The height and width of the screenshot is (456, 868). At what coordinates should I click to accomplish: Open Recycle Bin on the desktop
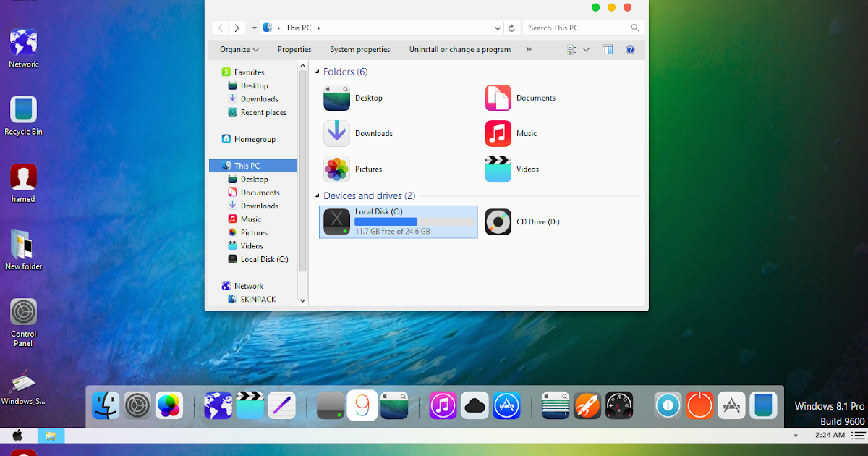(x=23, y=116)
